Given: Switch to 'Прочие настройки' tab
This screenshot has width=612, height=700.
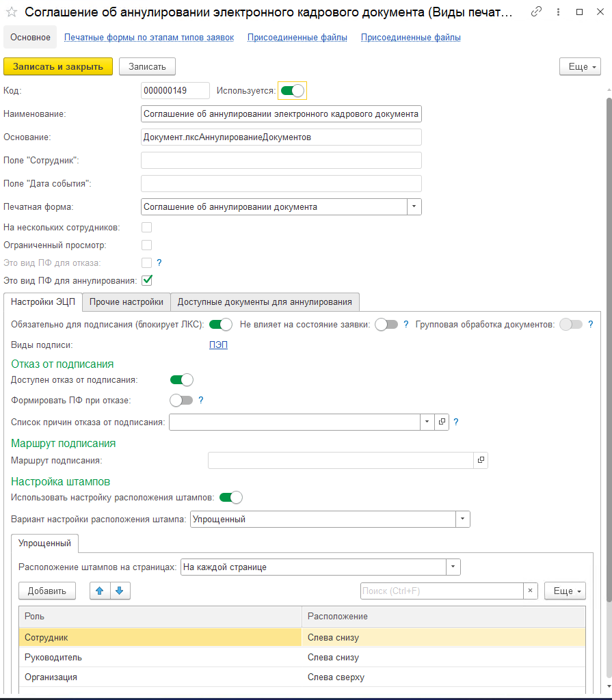Looking at the screenshot, I should (127, 301).
